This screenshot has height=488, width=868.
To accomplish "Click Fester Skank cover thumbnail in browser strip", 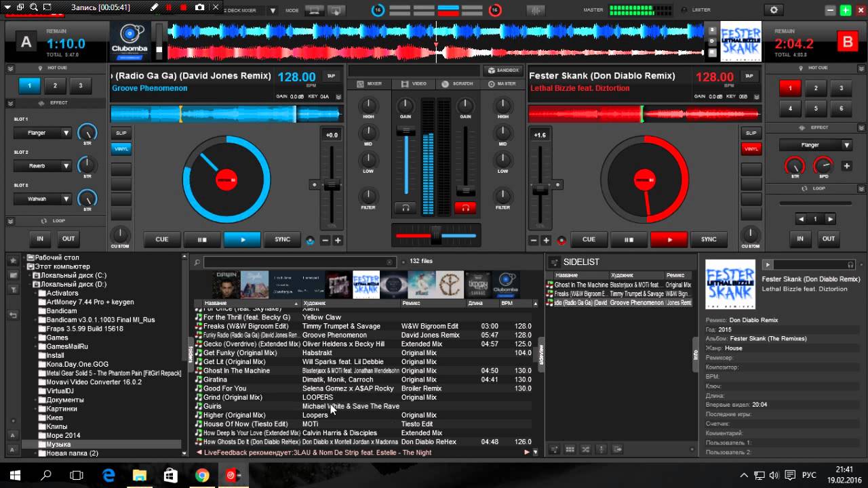I will click(x=366, y=284).
